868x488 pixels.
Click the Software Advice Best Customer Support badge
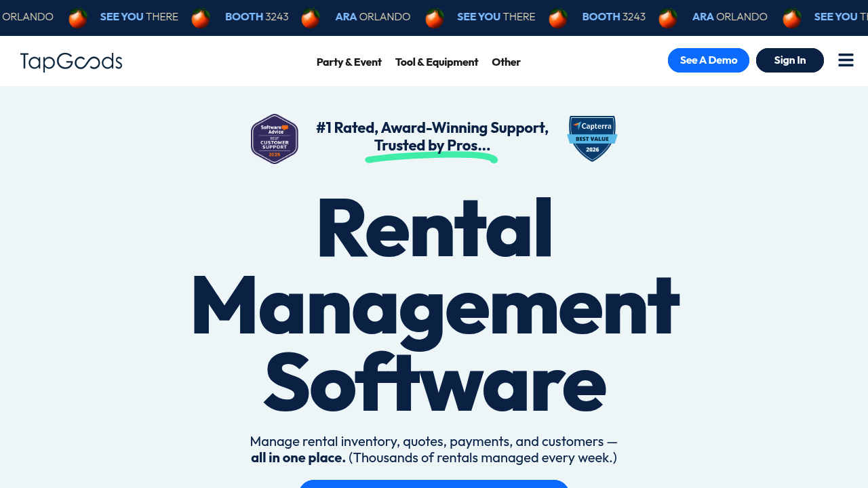[x=275, y=138]
